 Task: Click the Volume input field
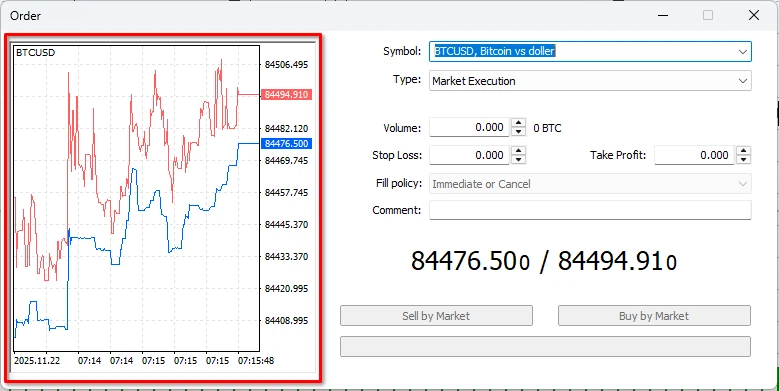pyautogui.click(x=469, y=128)
